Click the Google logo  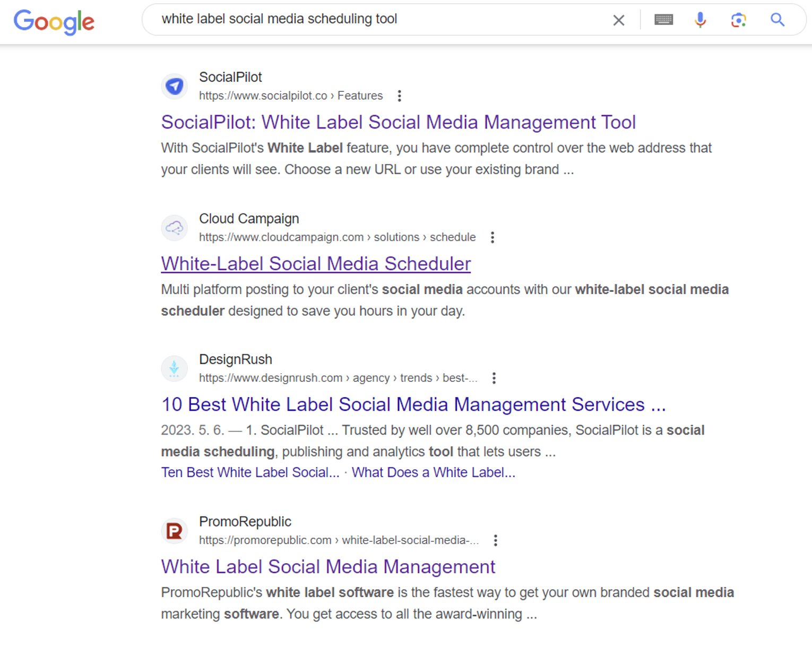click(54, 22)
